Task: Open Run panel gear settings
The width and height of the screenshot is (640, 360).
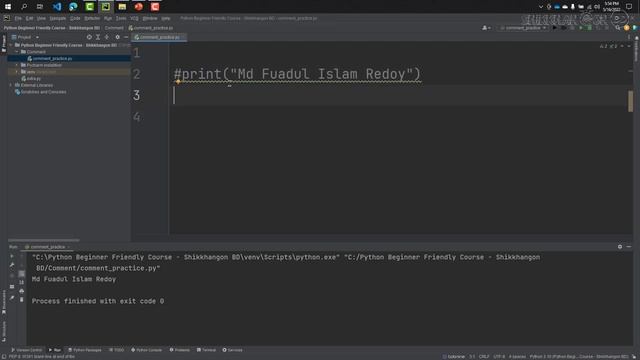Action: 620,247
